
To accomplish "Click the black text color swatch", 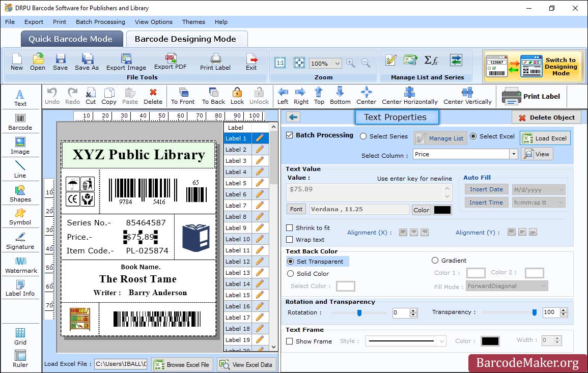I will tap(442, 210).
